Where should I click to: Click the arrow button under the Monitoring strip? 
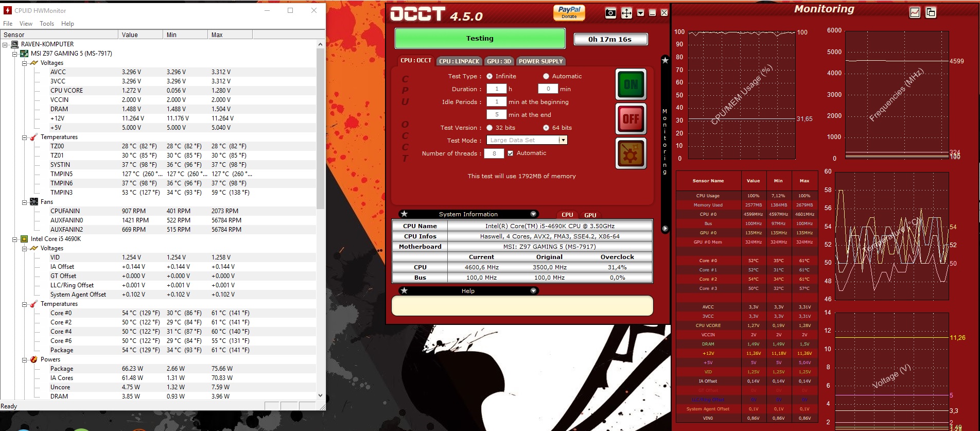coord(665,229)
